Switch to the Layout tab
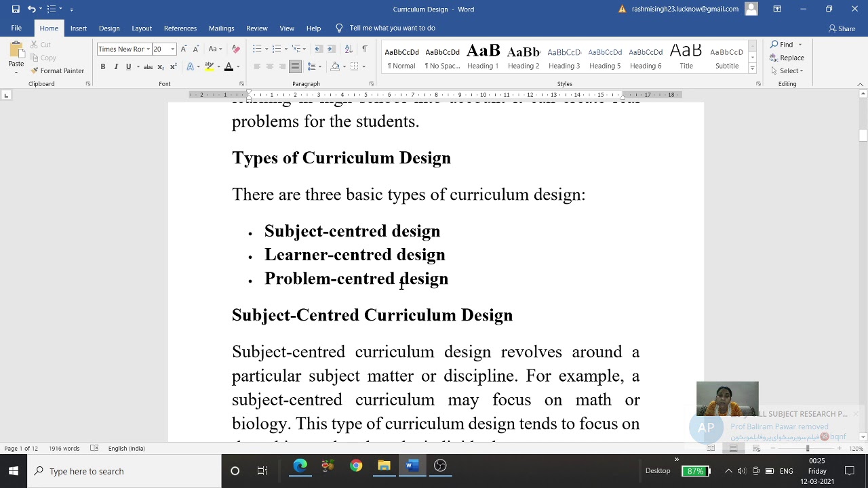The width and height of the screenshot is (868, 488). 142,28
